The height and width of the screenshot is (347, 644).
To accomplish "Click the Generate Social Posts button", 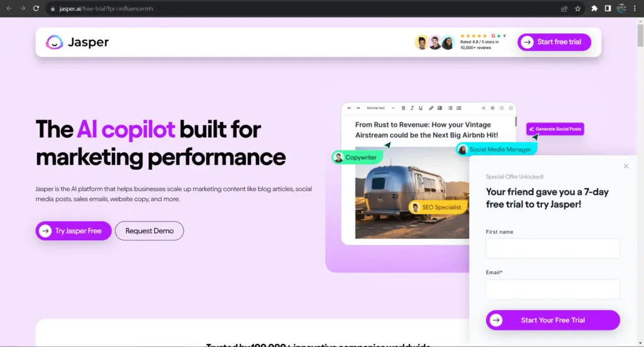I will click(x=555, y=129).
